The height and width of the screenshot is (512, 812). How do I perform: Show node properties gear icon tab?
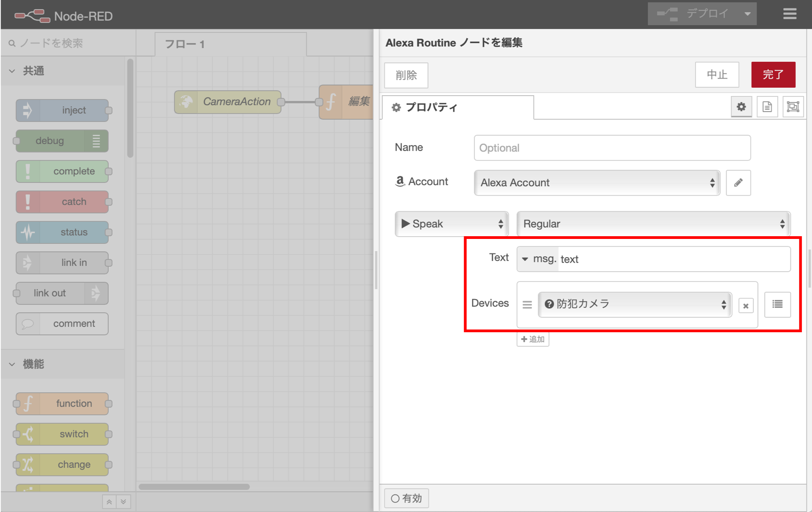pos(741,107)
